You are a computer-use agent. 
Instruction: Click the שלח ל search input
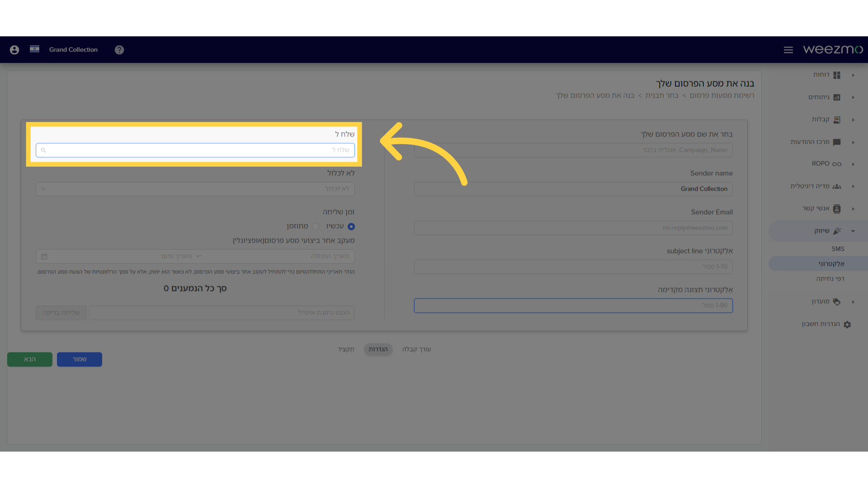tap(195, 150)
